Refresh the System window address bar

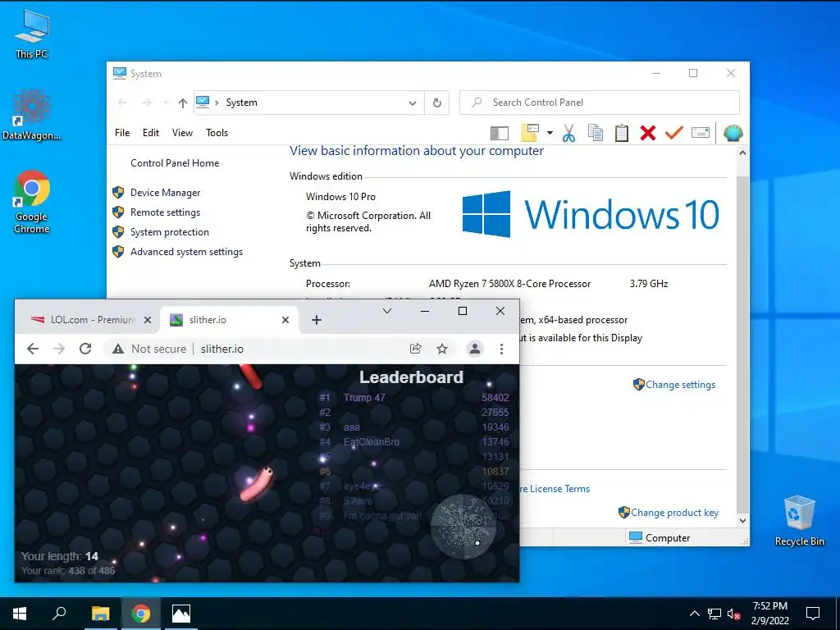437,103
